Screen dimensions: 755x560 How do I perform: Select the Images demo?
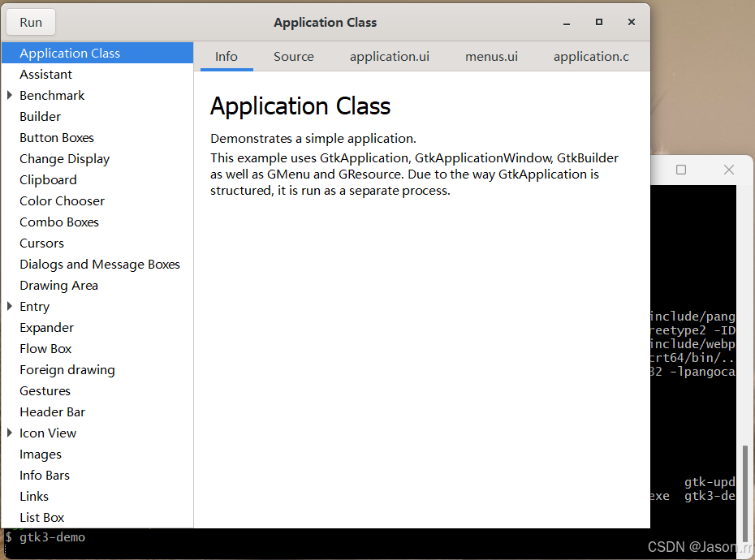[x=97, y=454]
